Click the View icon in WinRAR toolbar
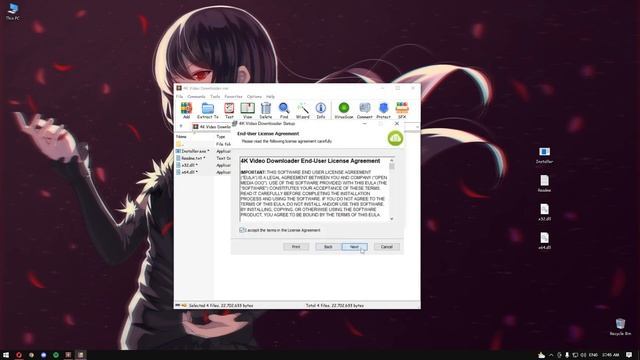 pos(247,110)
